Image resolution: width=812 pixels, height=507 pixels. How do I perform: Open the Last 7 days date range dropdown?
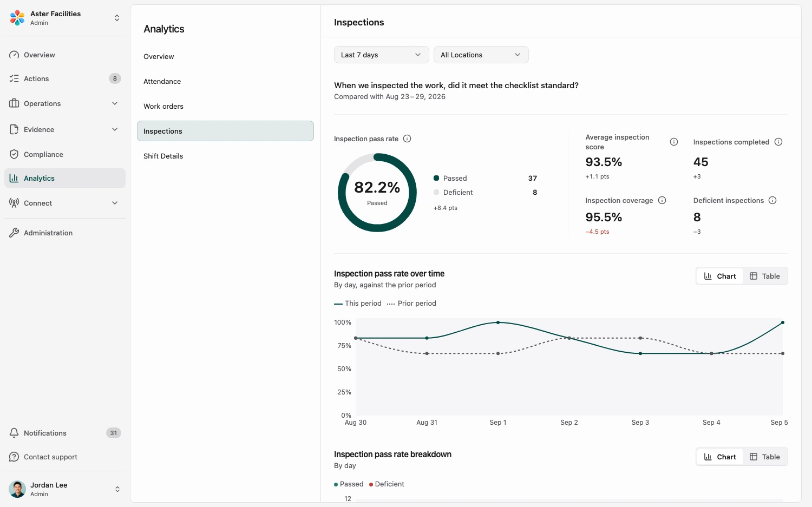pyautogui.click(x=382, y=55)
